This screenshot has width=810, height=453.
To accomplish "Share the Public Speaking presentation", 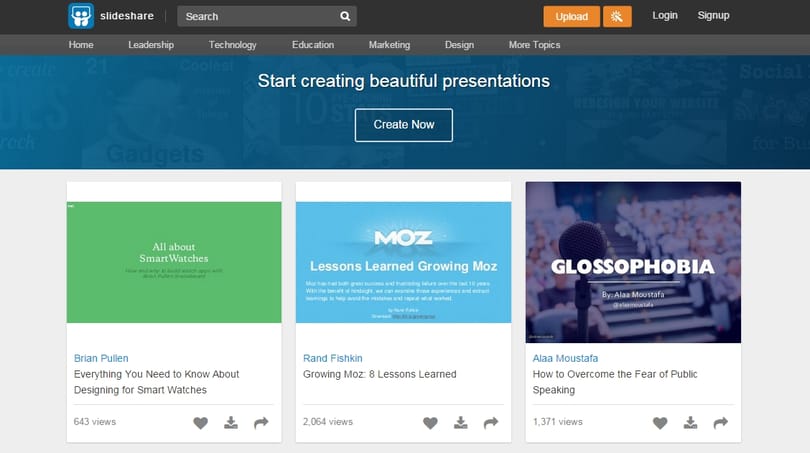I will 721,423.
